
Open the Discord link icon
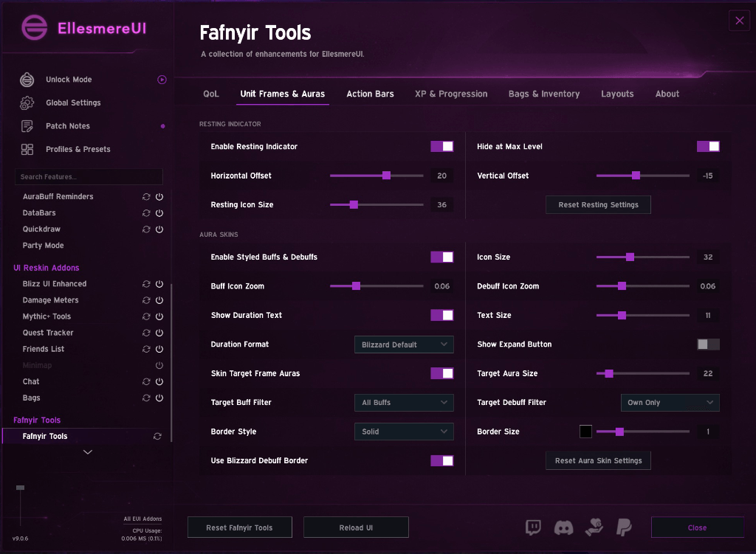coord(563,528)
